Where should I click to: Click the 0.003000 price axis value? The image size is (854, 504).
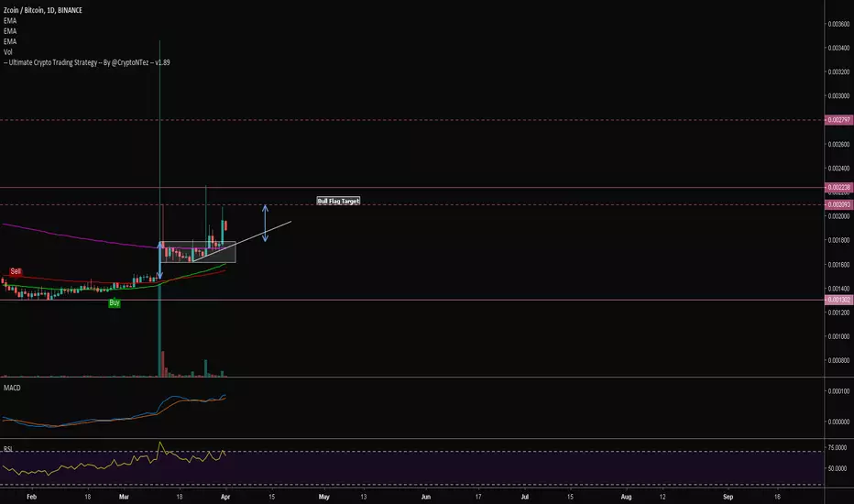coord(838,96)
